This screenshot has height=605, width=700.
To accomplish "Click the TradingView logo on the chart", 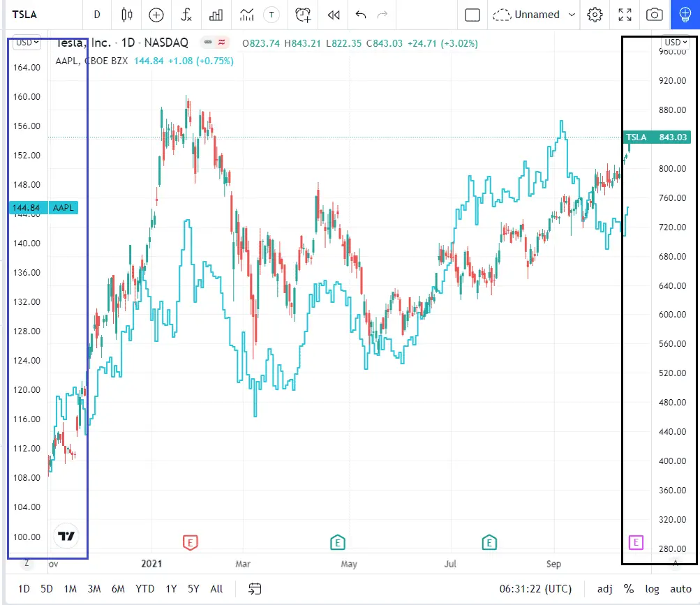I will click(66, 536).
